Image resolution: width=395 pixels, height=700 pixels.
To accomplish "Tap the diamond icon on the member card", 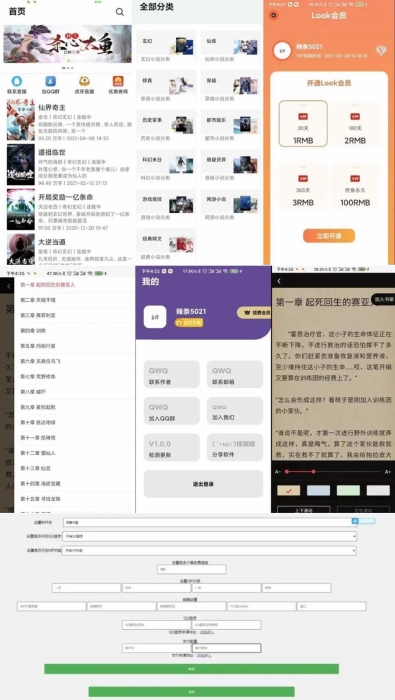I will pos(381,50).
